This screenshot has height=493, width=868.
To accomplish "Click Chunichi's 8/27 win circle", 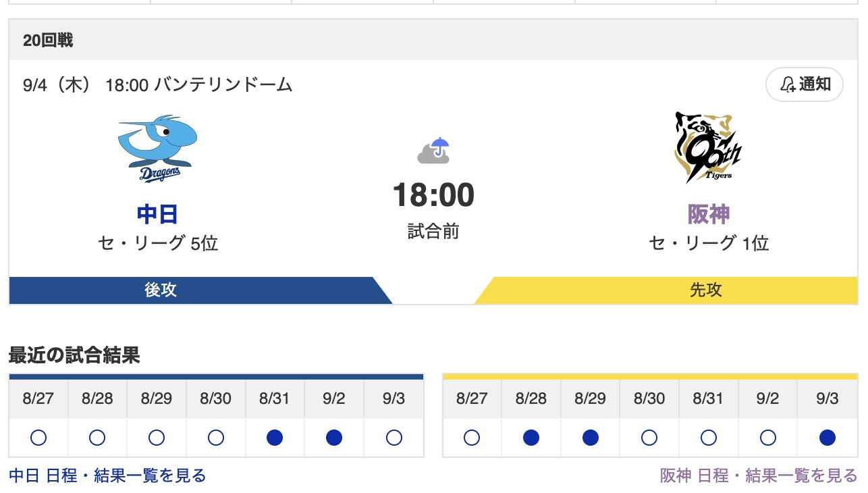I will (38, 438).
